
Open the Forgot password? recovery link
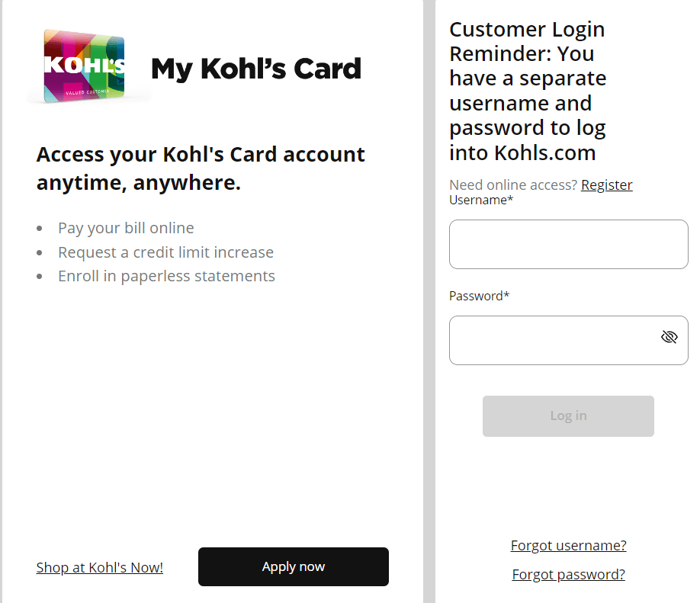click(x=567, y=574)
